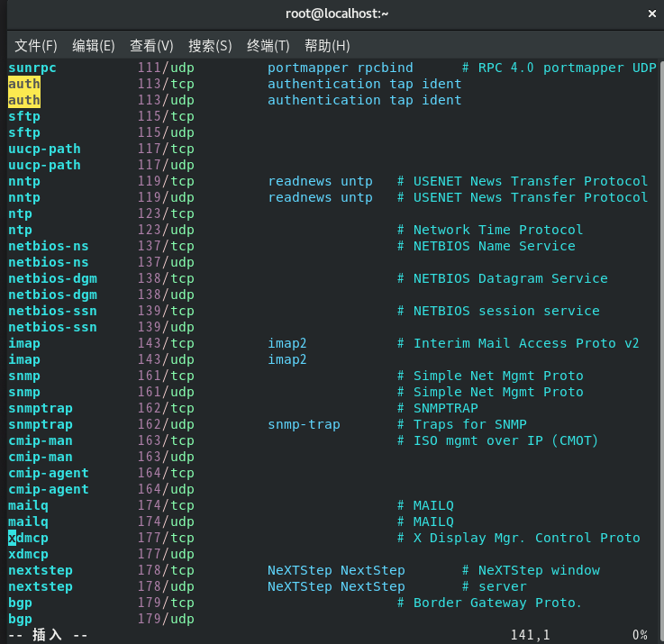Viewport: 664px width, 644px height.
Task: Open the 编辑(E) menu
Action: pos(93,46)
